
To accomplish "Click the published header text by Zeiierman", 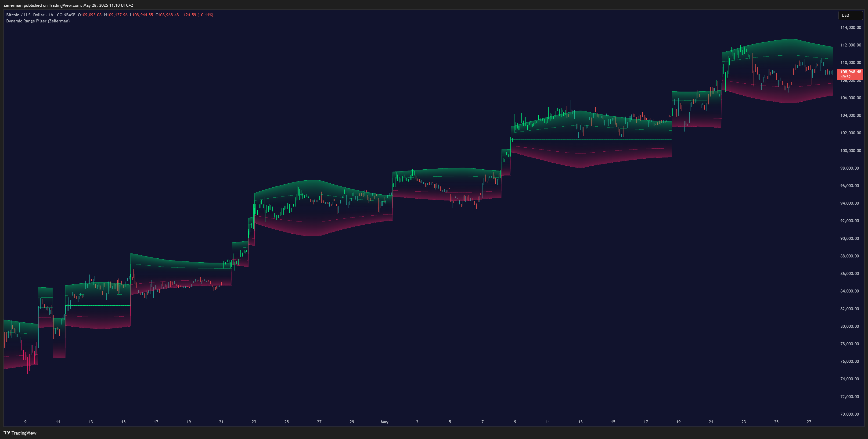I will tap(68, 5).
